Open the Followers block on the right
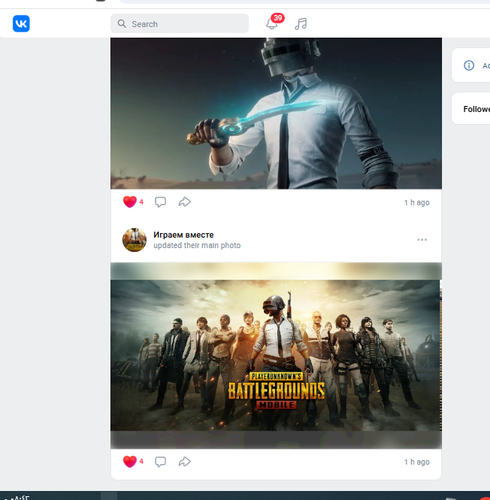This screenshot has width=490, height=500. (471, 109)
